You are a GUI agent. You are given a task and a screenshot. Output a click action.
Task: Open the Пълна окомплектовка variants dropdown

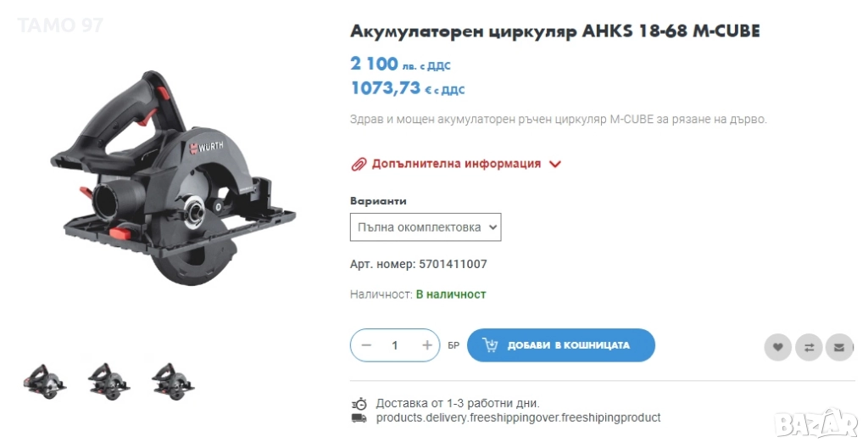[x=426, y=227]
